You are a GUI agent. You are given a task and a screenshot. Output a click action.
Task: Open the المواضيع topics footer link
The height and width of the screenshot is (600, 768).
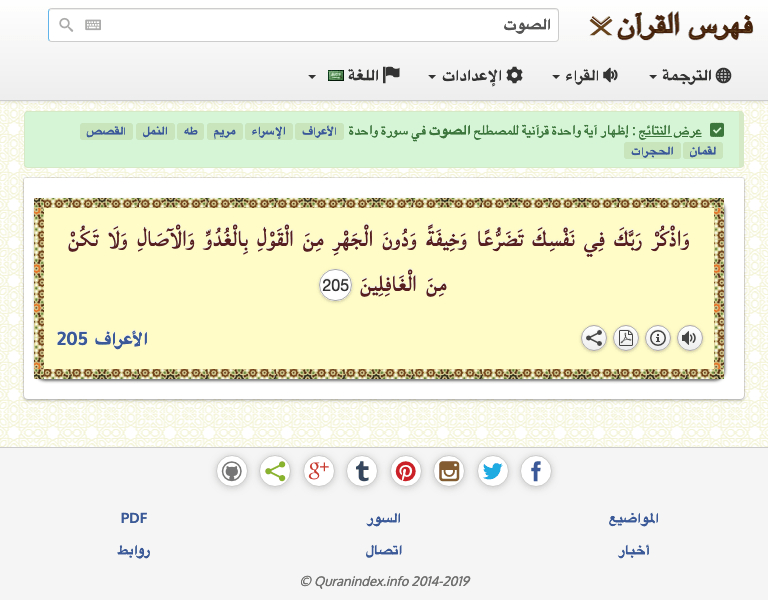tap(633, 519)
